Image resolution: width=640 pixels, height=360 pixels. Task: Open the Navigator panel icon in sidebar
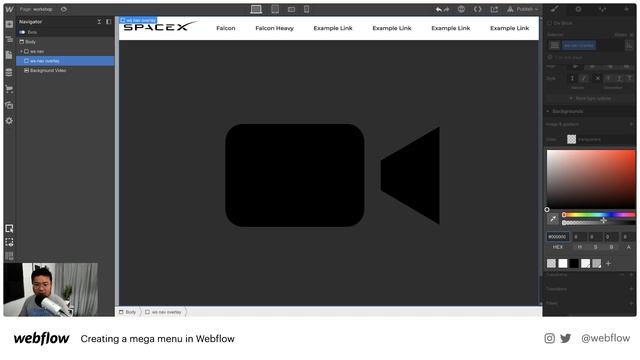pos(9,40)
